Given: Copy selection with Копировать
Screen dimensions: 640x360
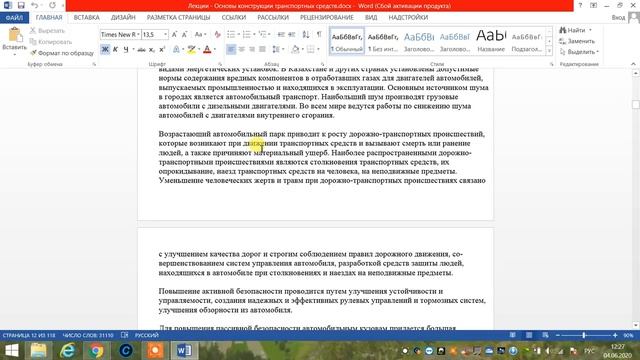Looking at the screenshot, I should pos(51,42).
